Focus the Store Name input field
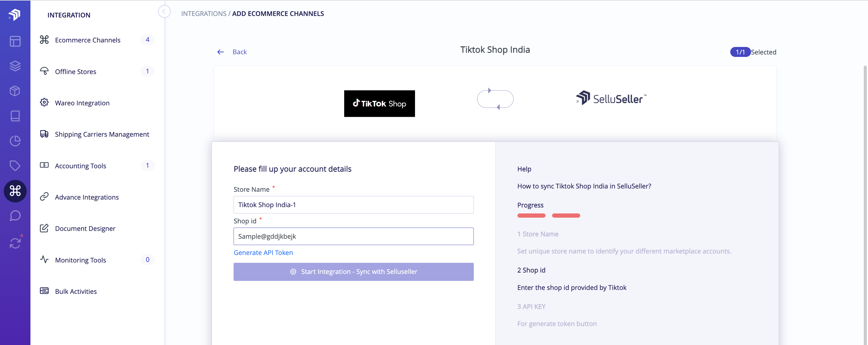 (x=354, y=205)
